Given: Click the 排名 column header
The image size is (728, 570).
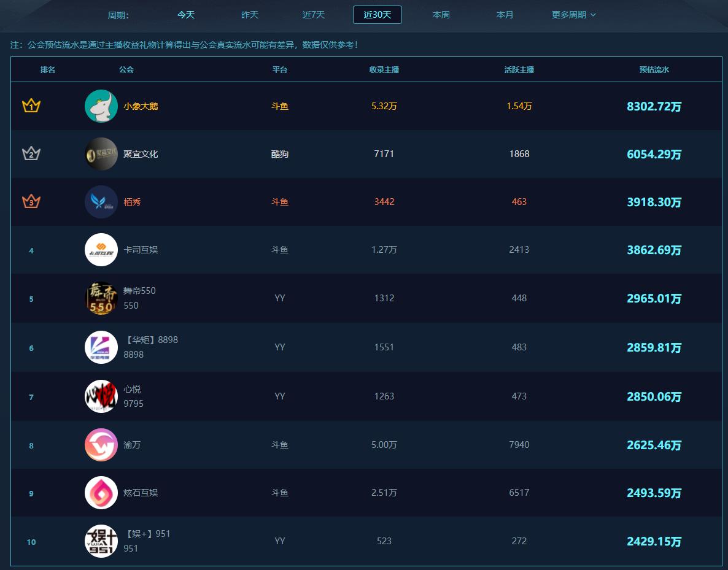Looking at the screenshot, I should (x=48, y=69).
